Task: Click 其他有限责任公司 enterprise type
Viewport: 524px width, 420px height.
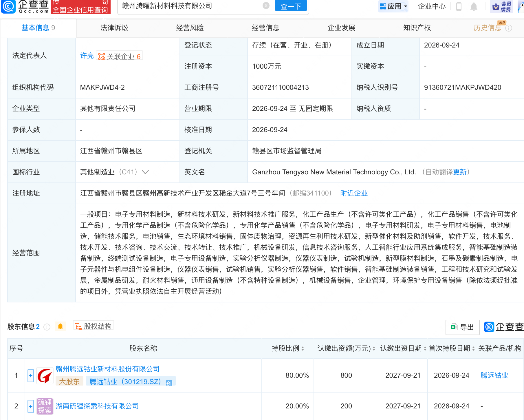Action: tap(108, 109)
